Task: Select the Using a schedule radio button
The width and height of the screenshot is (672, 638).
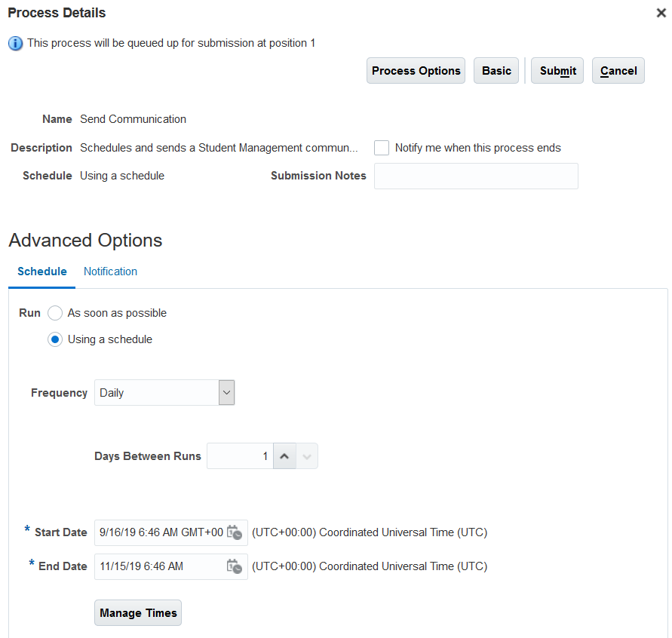Action: [x=54, y=339]
